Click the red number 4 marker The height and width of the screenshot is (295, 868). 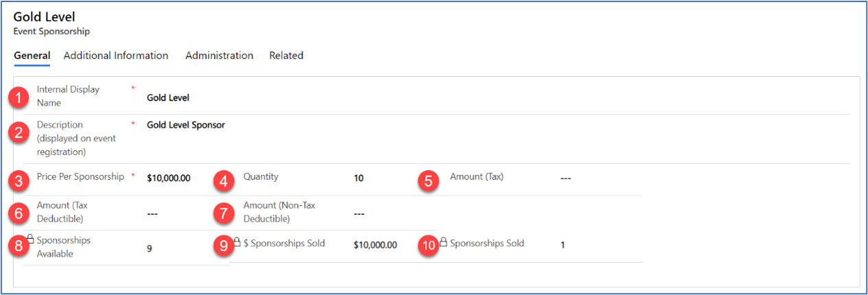pos(224,181)
